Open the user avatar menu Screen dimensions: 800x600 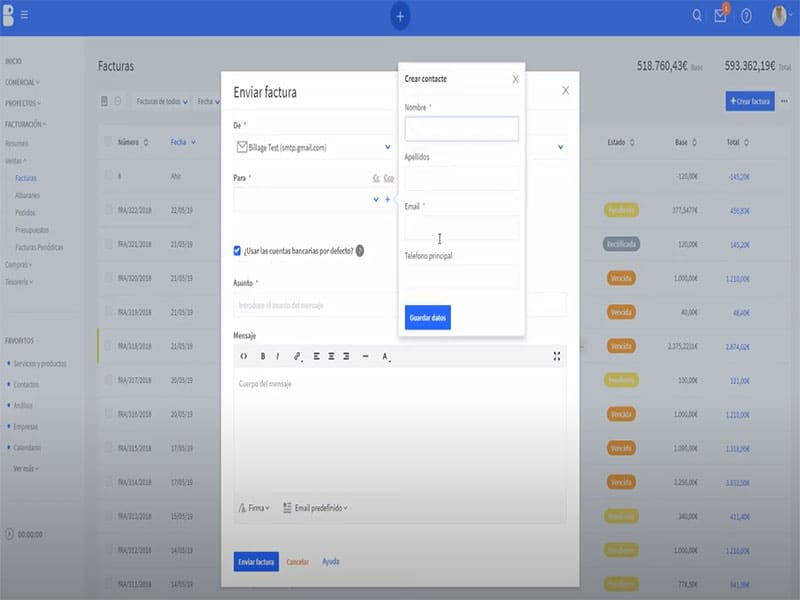[779, 16]
